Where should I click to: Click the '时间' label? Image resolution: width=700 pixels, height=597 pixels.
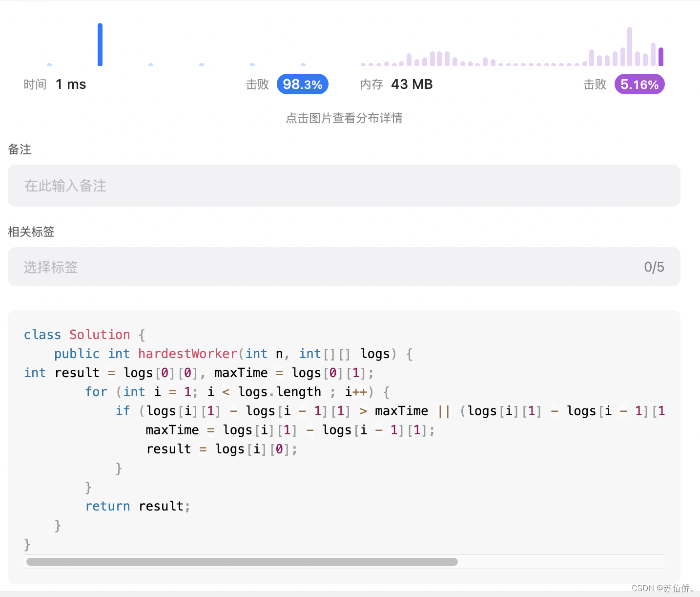[35, 85]
